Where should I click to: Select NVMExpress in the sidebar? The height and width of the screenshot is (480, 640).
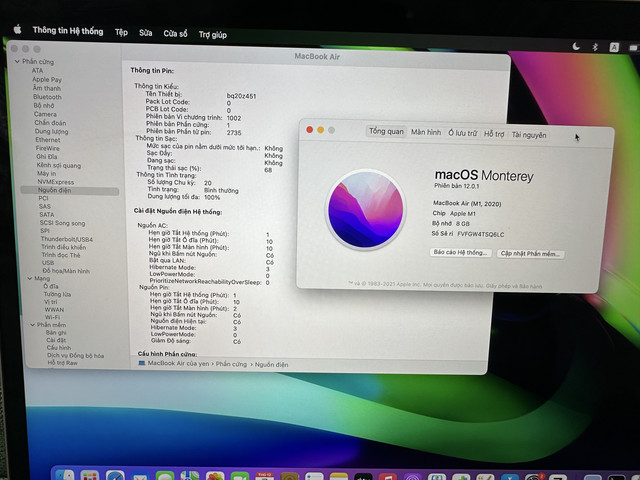point(56,182)
